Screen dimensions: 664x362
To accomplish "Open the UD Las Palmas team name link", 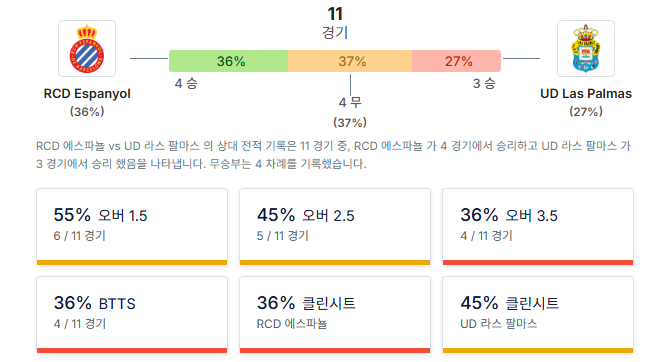I will (x=586, y=94).
